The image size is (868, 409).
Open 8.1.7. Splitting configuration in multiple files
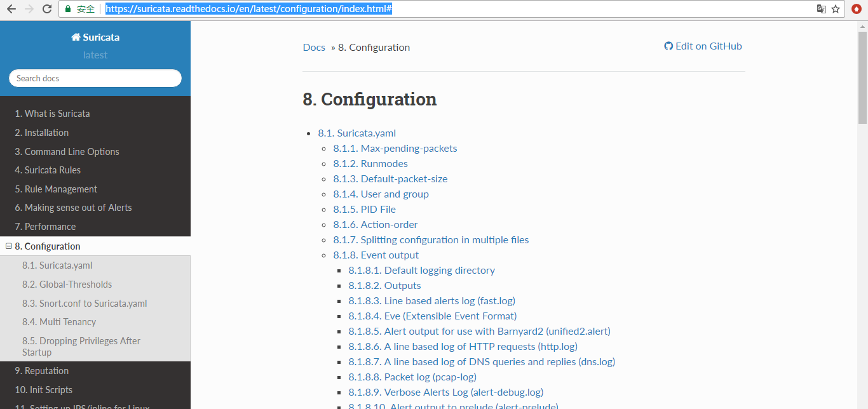(x=431, y=240)
